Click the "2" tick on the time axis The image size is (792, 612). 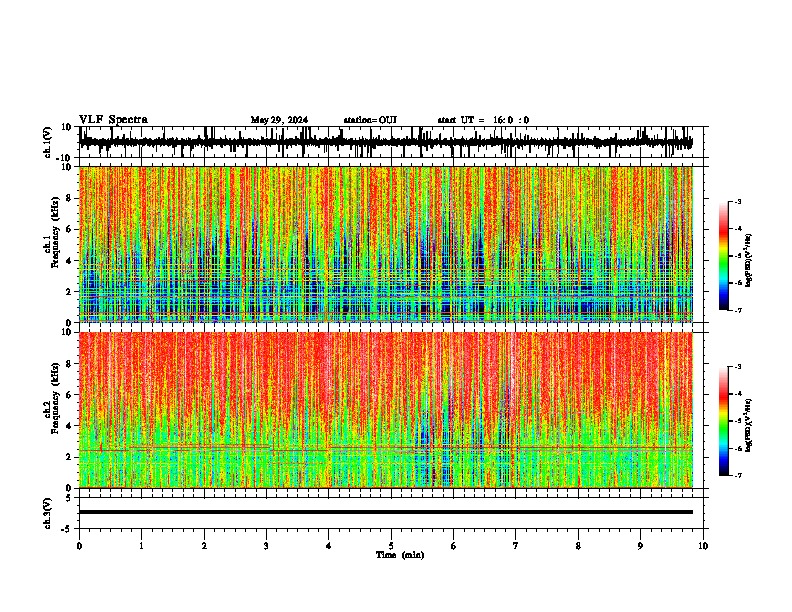point(204,546)
